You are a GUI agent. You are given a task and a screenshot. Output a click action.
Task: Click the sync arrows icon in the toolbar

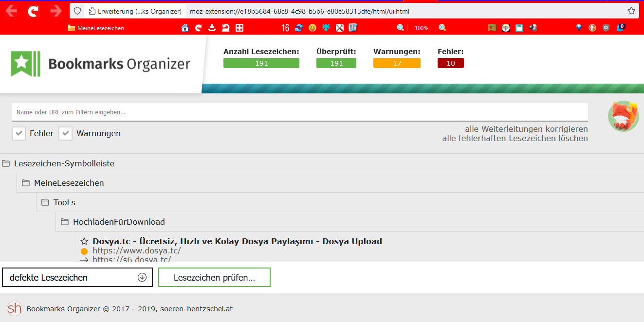(298, 28)
